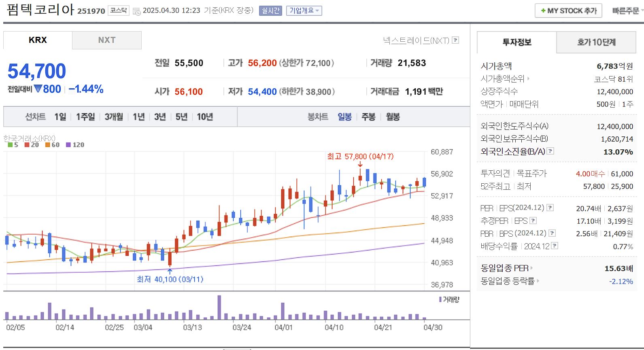This screenshot has height=350, width=644.
Task: Click the 시가총액 value 6,783억원
Action: coord(615,66)
